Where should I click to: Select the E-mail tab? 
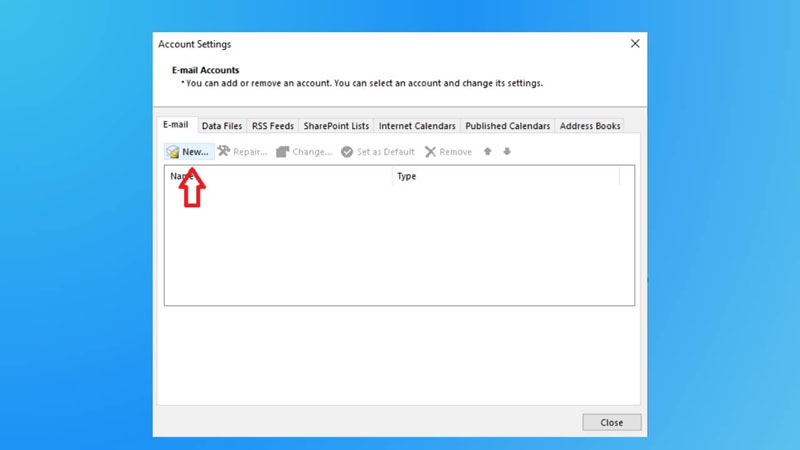(x=176, y=124)
